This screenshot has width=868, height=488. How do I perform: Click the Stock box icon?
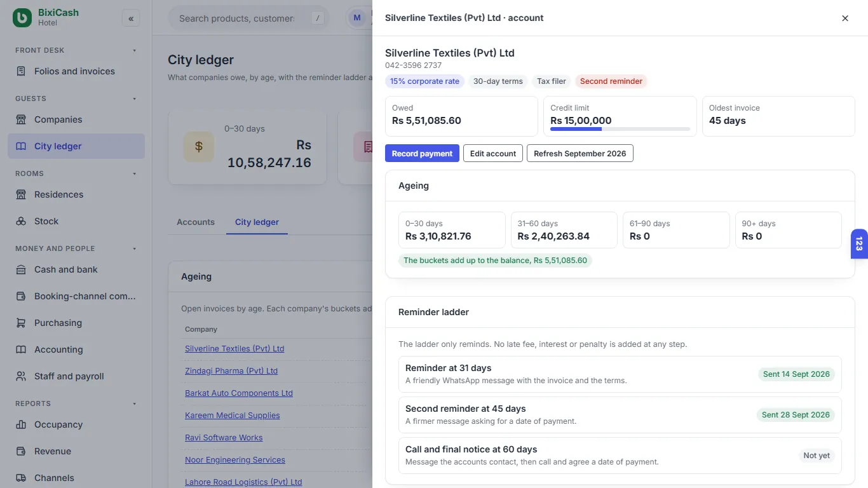(21, 221)
